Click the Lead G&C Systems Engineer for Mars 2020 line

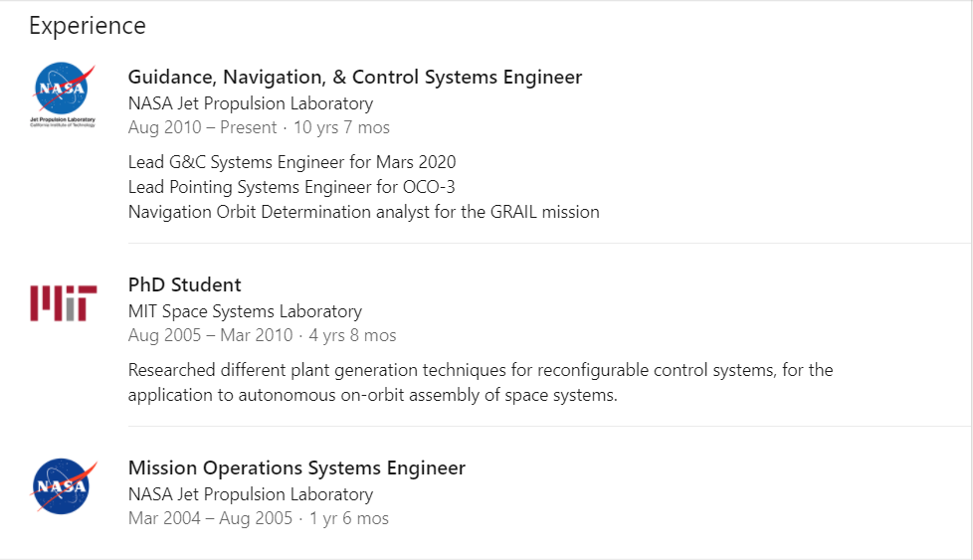coord(292,161)
